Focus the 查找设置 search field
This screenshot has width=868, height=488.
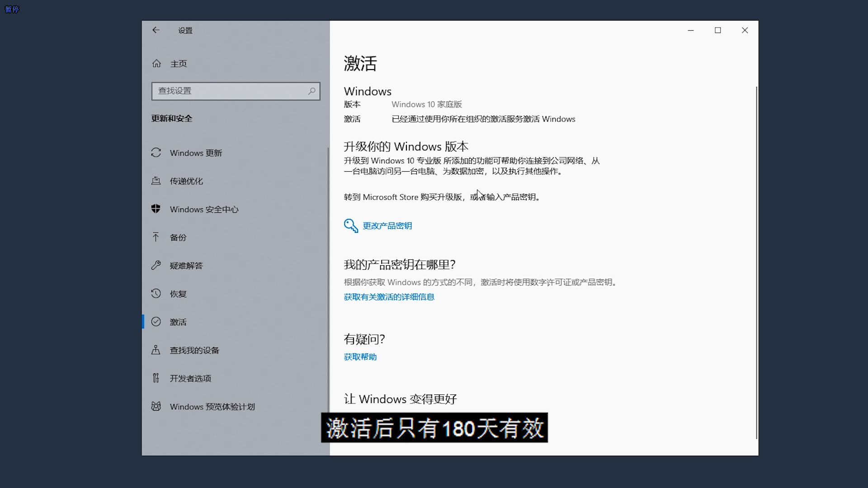[x=231, y=91]
